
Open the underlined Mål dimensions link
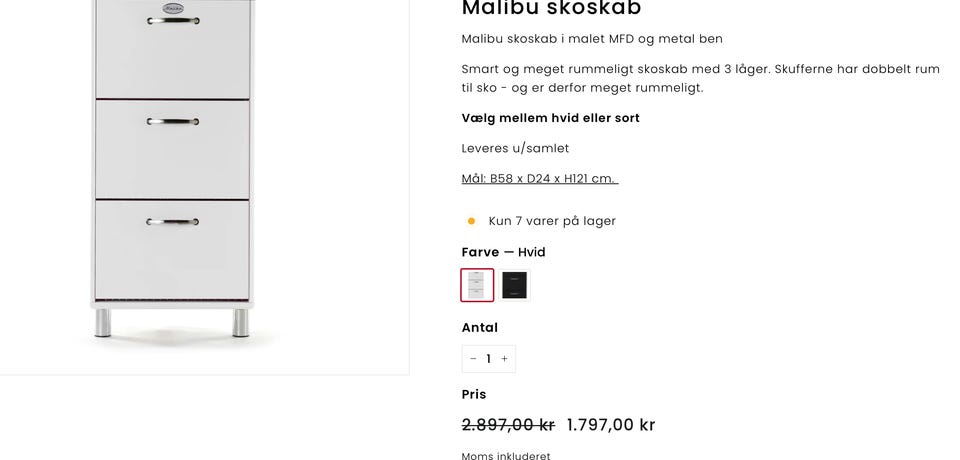click(x=539, y=179)
